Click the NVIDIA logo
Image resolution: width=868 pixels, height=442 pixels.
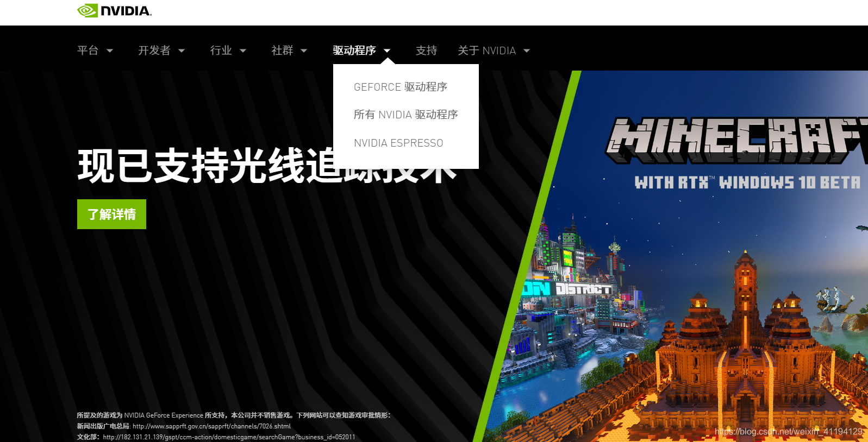point(114,11)
